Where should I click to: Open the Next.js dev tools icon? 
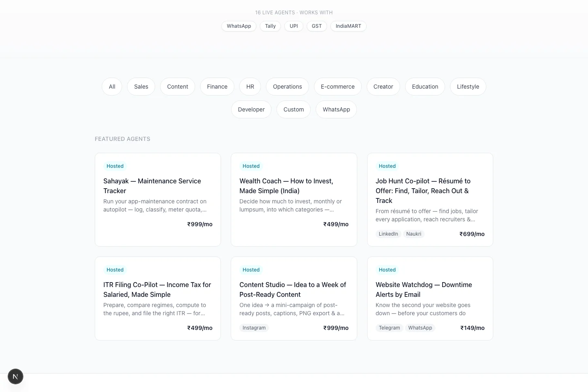point(16,376)
